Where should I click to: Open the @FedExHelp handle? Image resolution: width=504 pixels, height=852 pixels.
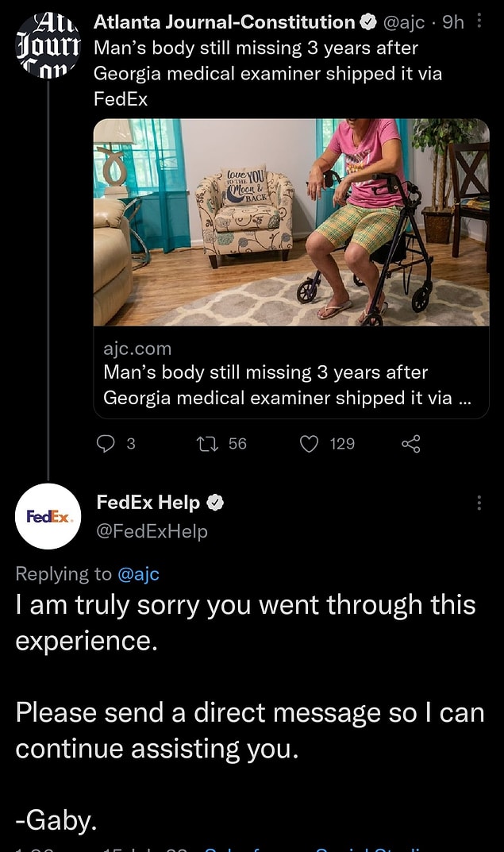point(152,531)
